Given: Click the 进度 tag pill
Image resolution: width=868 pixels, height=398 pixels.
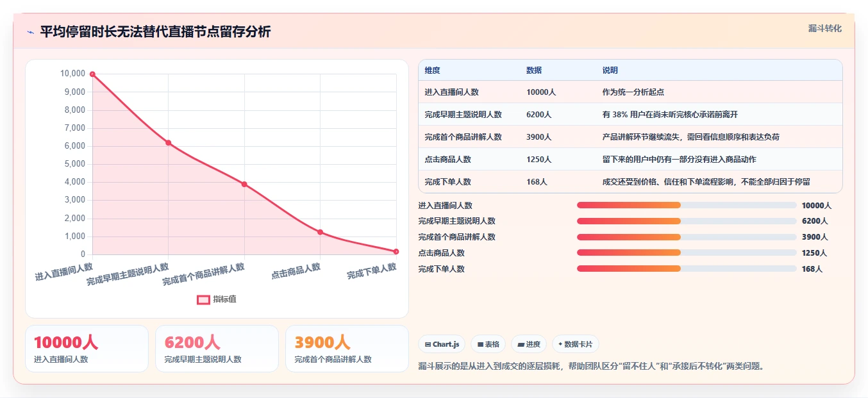Looking at the screenshot, I should tap(529, 344).
